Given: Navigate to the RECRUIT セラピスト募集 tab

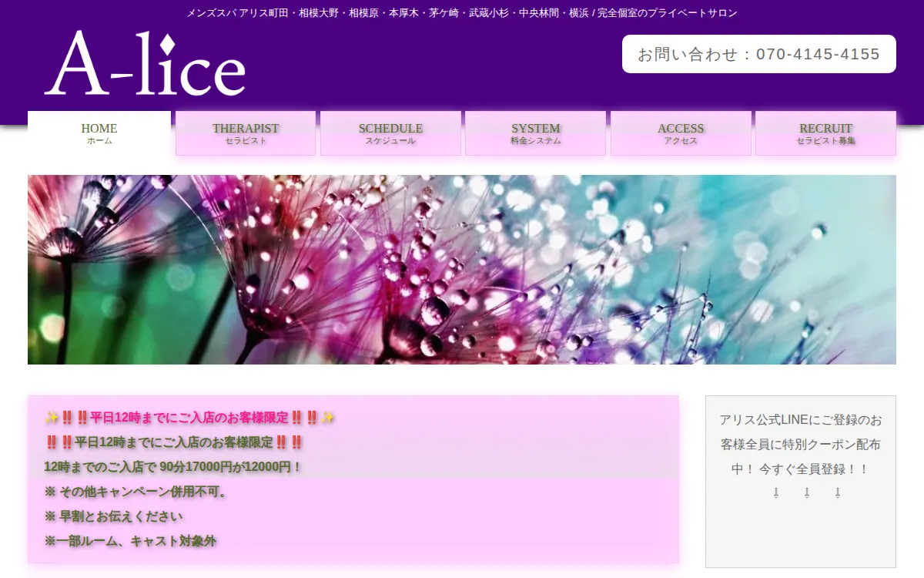Looking at the screenshot, I should click(x=825, y=133).
